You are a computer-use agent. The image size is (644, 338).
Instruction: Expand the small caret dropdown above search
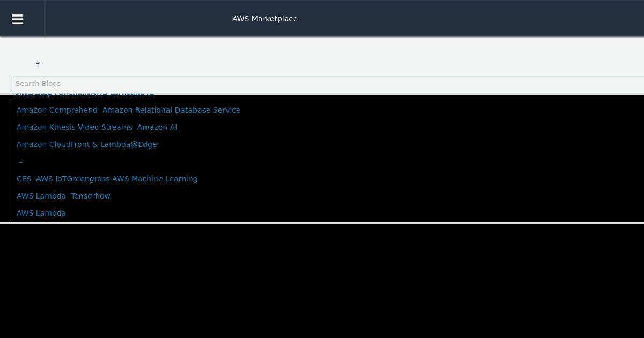tap(38, 63)
